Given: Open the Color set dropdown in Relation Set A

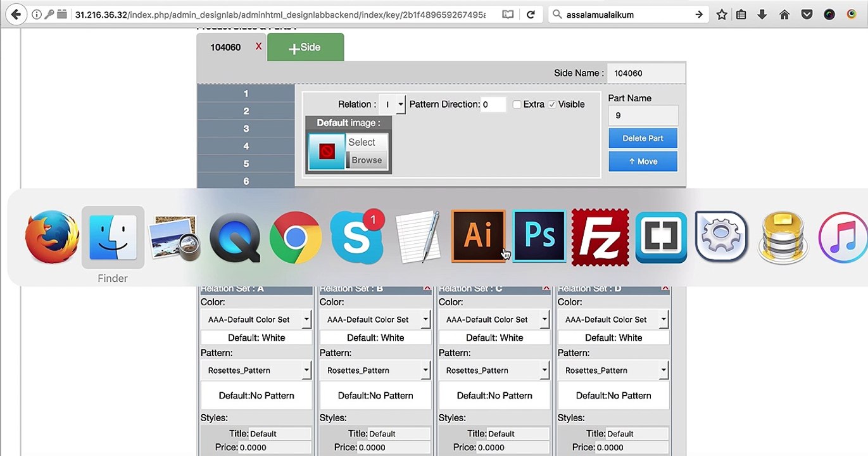Looking at the screenshot, I should coord(256,320).
